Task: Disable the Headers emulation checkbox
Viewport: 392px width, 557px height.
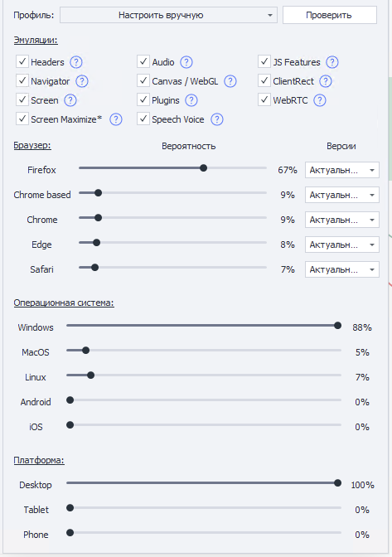Action: tap(22, 62)
